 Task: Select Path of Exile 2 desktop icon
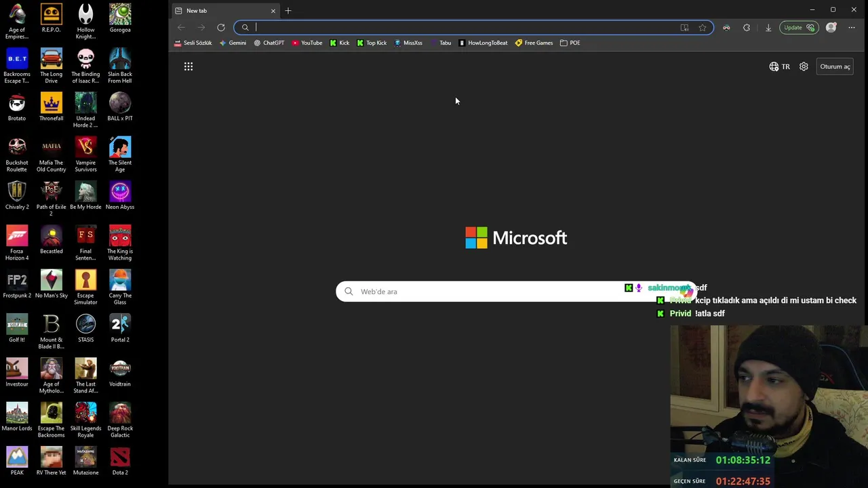51,199
